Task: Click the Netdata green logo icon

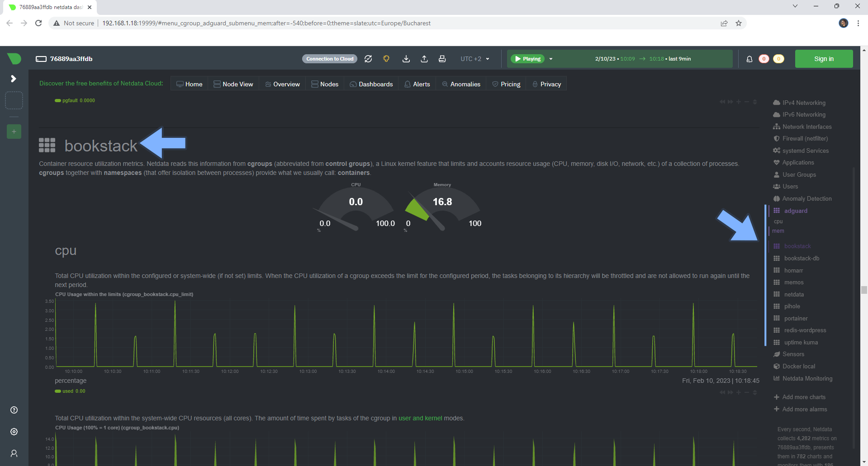Action: point(14,59)
